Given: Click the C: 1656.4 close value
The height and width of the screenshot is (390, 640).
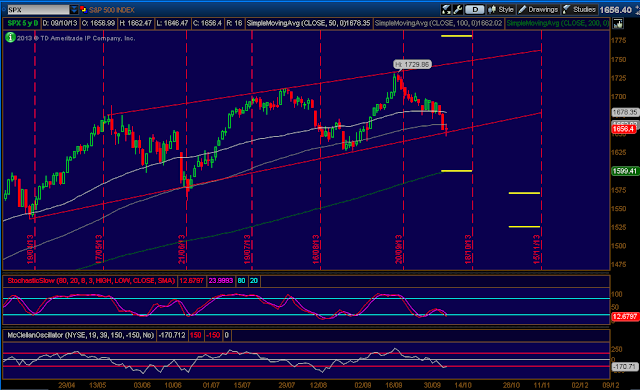Looking at the screenshot, I should click(207, 23).
